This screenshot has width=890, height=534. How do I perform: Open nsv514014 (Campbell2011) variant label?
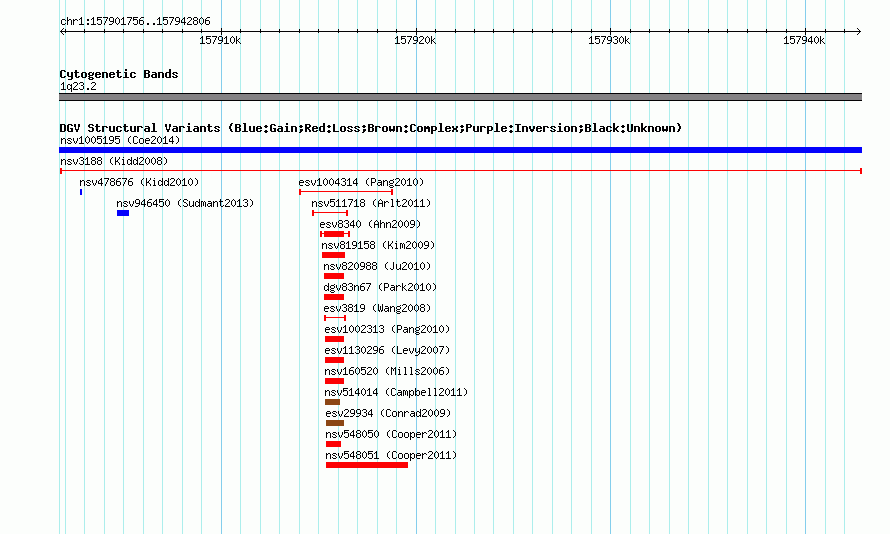pos(396,392)
